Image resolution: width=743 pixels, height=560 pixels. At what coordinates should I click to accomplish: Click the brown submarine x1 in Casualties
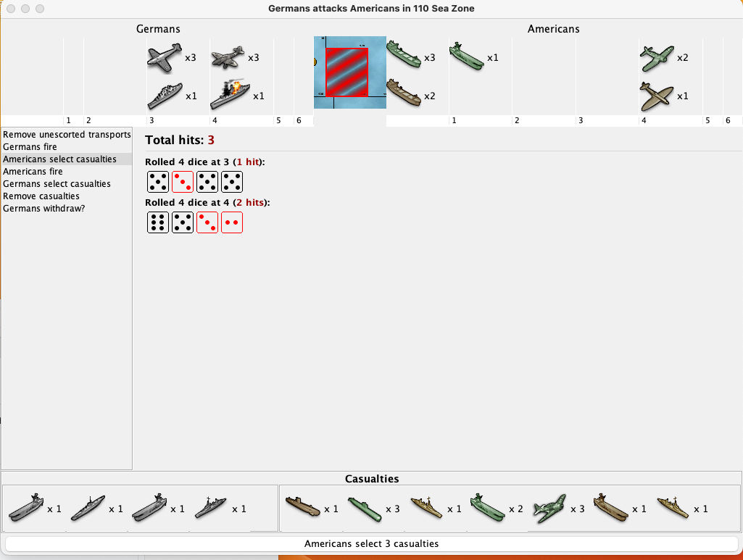[302, 509]
